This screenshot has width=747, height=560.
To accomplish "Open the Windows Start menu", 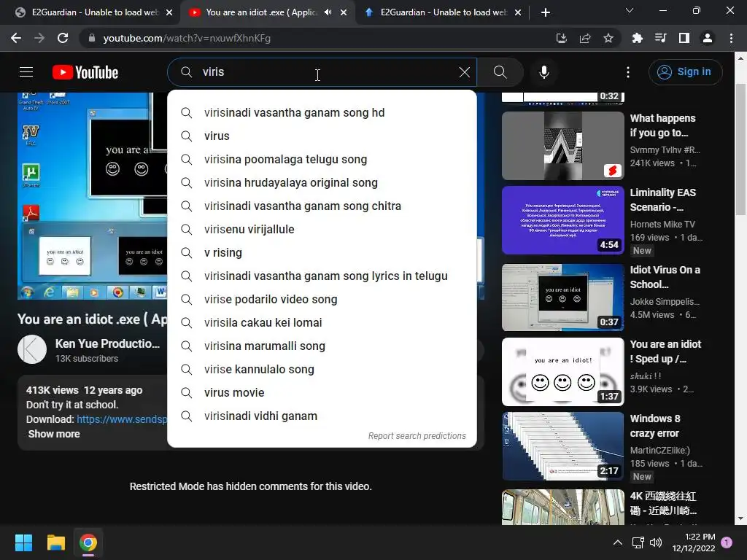I will [23, 542].
